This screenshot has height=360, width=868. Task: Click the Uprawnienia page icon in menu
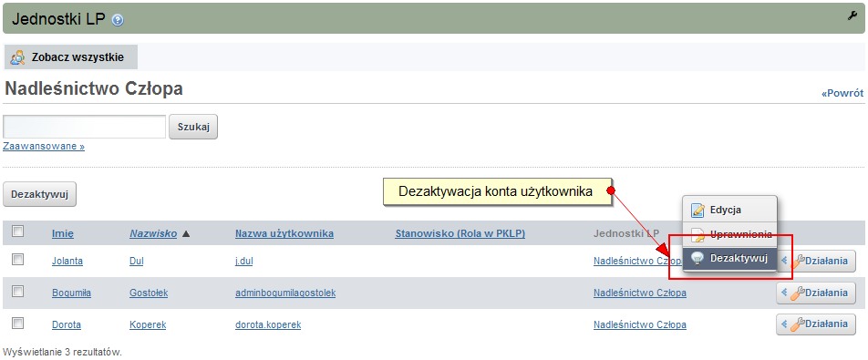tap(698, 234)
